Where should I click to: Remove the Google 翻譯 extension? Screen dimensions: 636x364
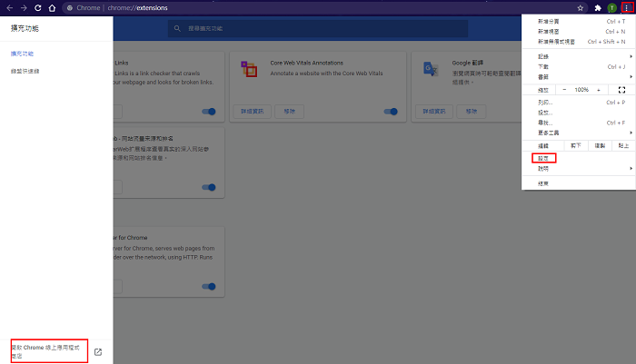[x=471, y=111]
